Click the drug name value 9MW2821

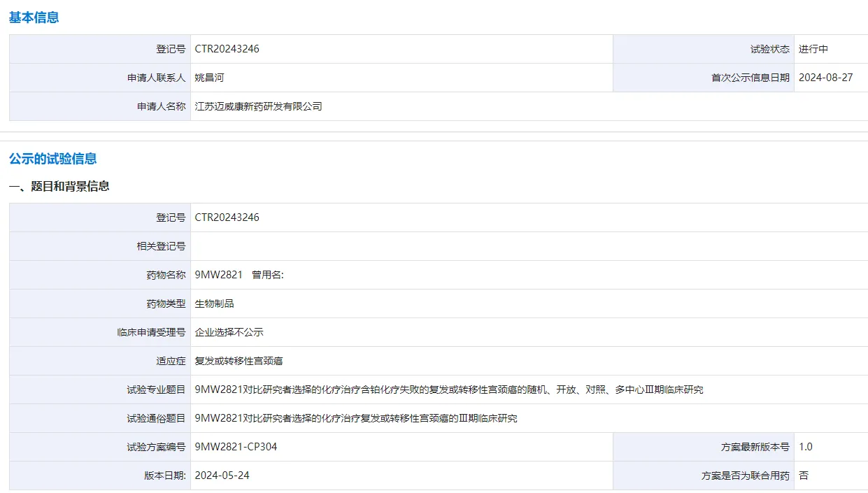[218, 275]
